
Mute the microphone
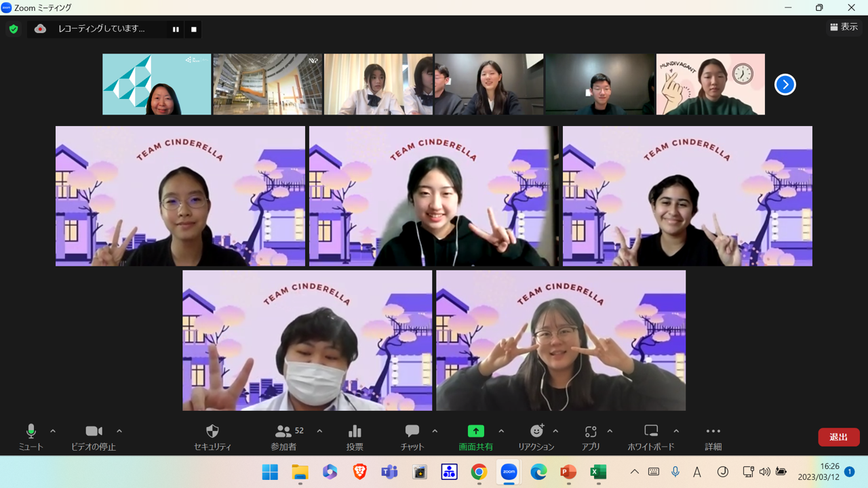coord(31,432)
